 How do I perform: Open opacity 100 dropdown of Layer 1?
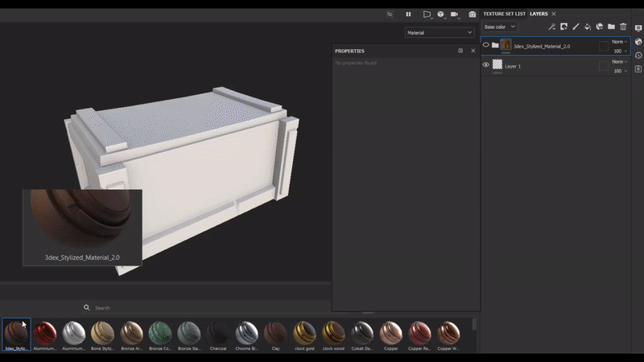[x=620, y=71]
